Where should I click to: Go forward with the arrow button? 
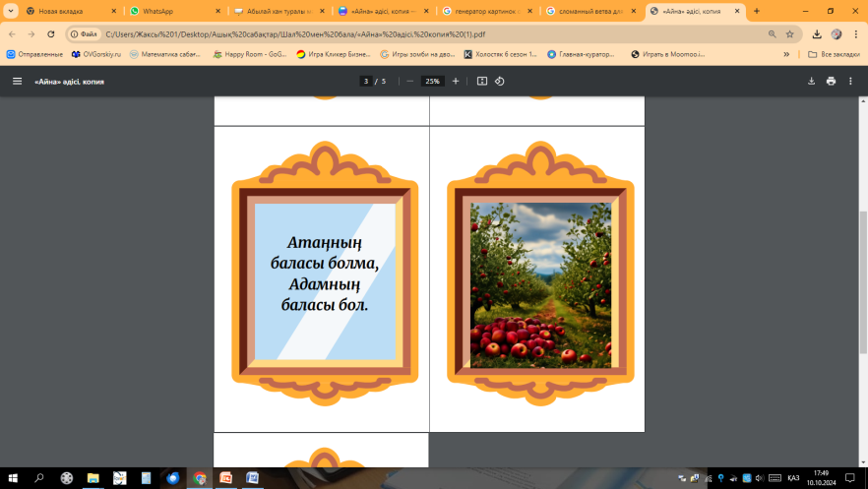31,34
